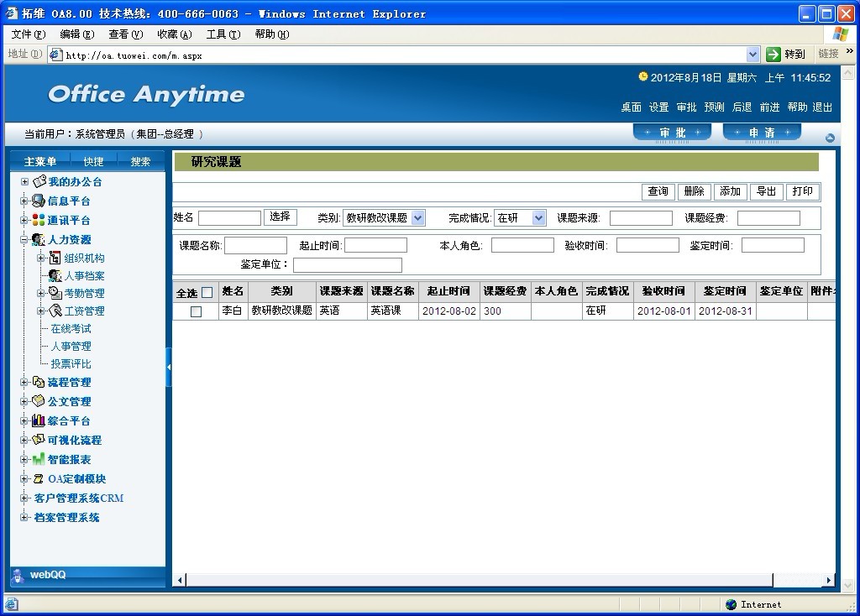Click the 导出 export button
860x616 pixels.
[766, 191]
